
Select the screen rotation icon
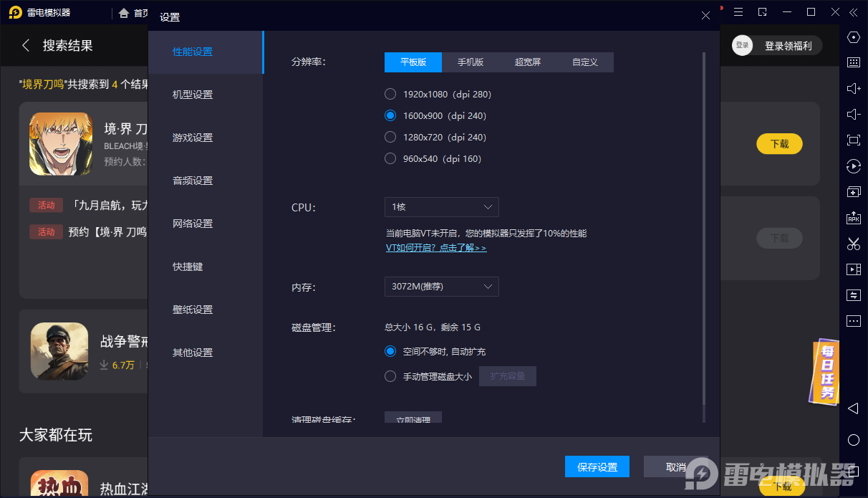click(853, 166)
